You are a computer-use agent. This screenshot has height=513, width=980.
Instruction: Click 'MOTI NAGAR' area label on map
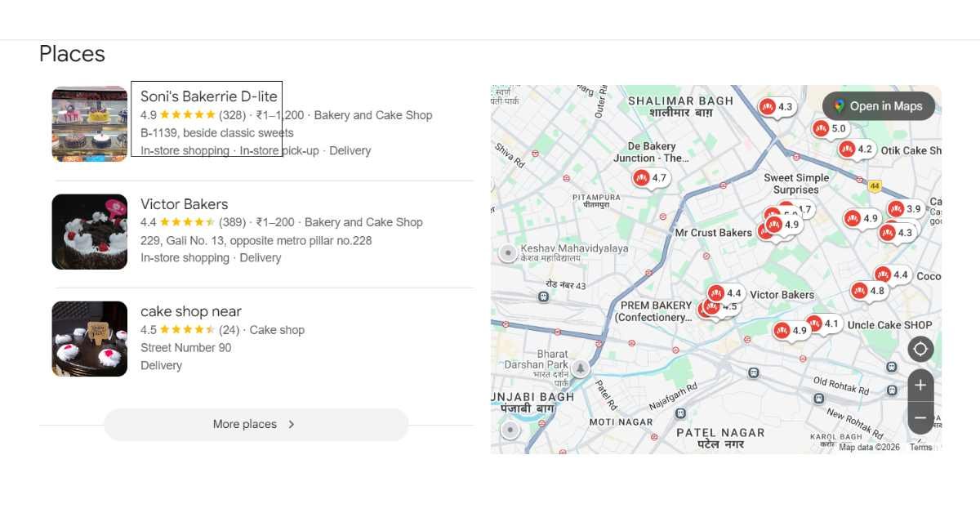pyautogui.click(x=621, y=422)
